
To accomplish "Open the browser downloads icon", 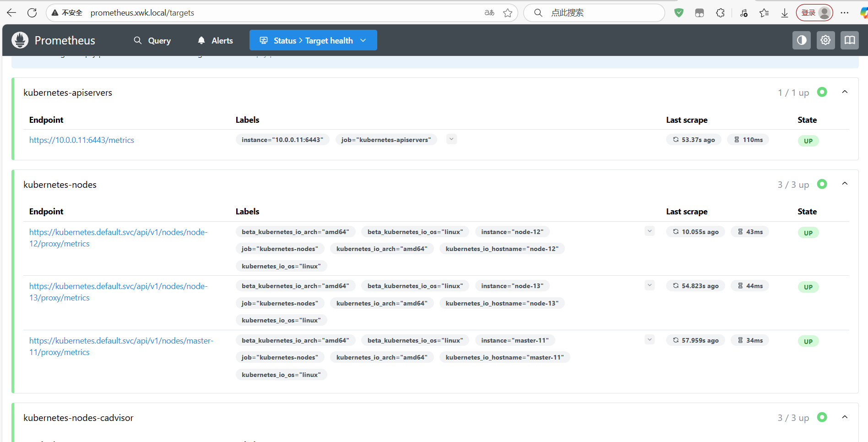I will click(x=785, y=13).
